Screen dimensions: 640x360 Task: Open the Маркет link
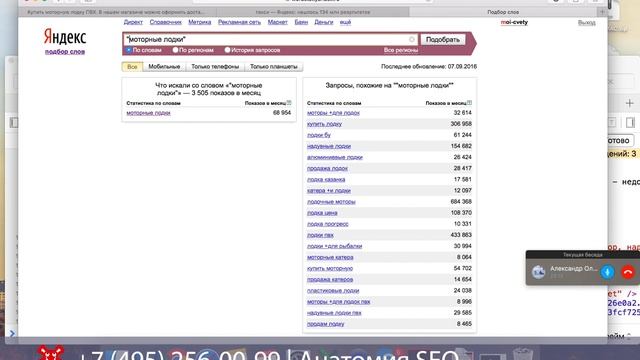point(278,22)
